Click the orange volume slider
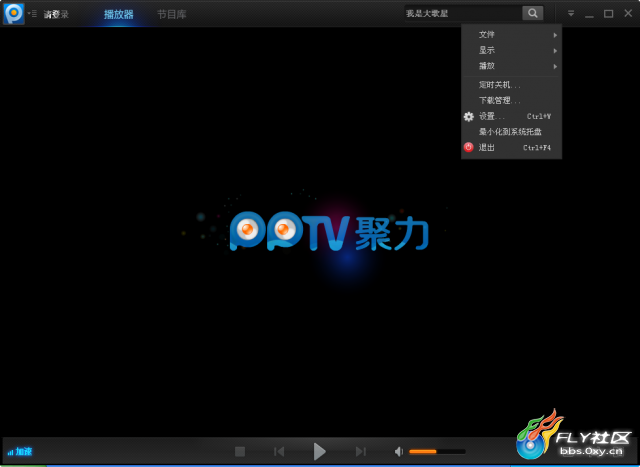Image resolution: width=640 pixels, height=467 pixels. [x=437, y=451]
